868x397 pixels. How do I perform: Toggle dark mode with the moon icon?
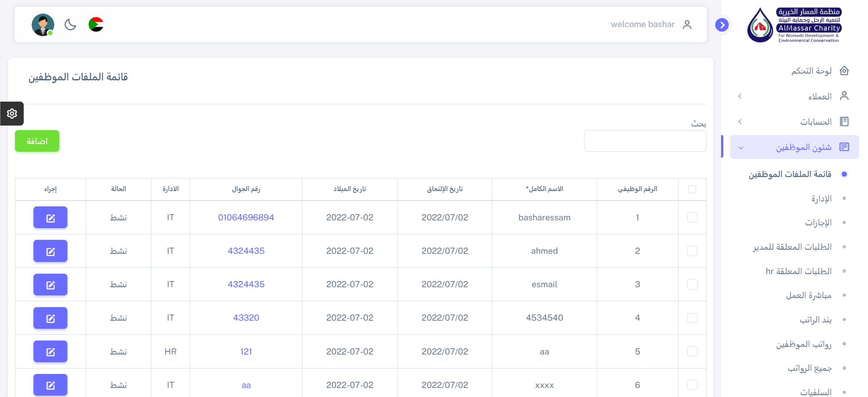[x=71, y=24]
